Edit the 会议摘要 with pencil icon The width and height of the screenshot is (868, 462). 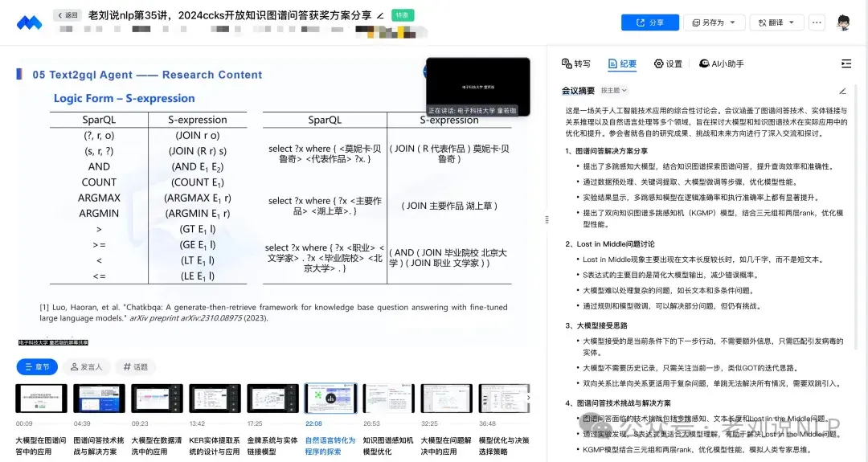(x=842, y=91)
